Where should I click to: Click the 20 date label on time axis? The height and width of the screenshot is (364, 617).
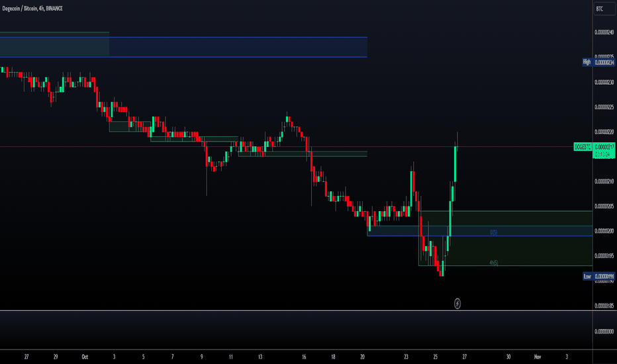362,357
